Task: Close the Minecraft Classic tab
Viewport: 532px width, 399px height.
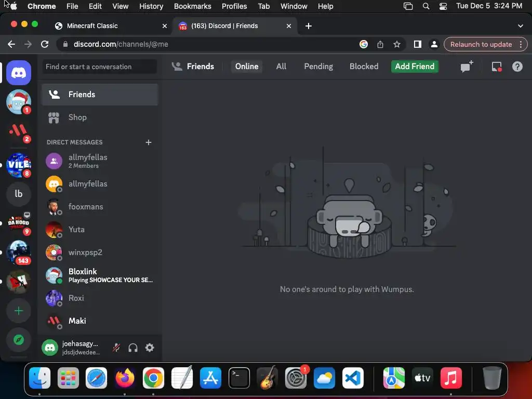Action: (165, 26)
